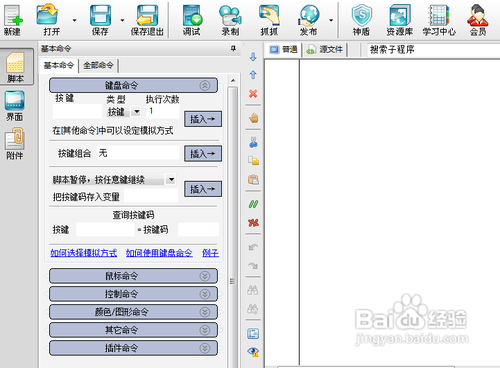This screenshot has height=368, width=500.
Task: Click the layout panel icon above eye
Action: [x=253, y=333]
